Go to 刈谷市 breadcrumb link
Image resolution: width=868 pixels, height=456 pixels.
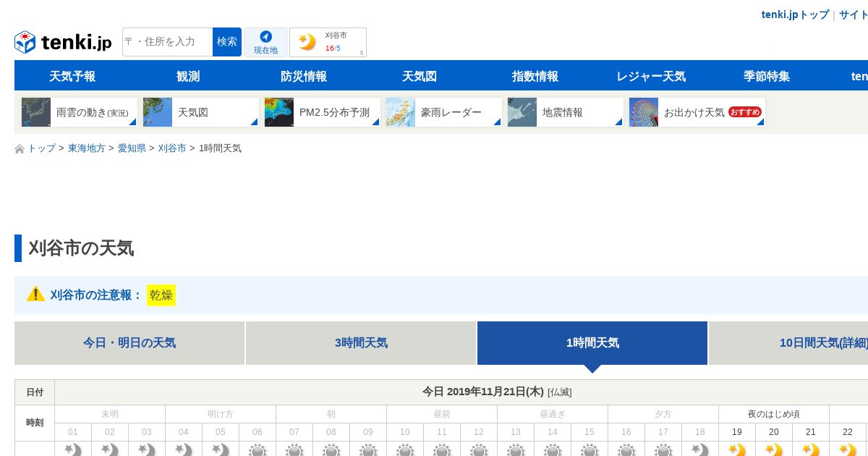pyautogui.click(x=172, y=148)
